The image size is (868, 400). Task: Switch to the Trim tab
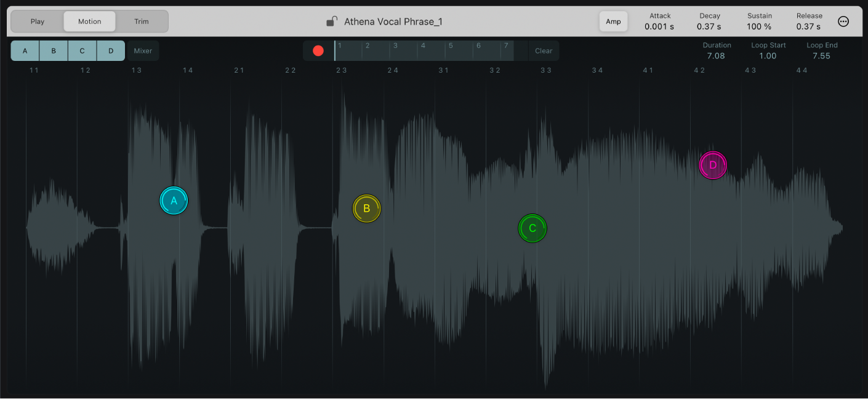141,21
